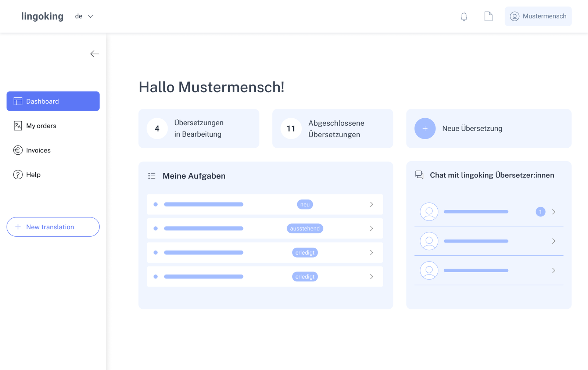Image resolution: width=588 pixels, height=370 pixels.
Task: Click Hallo Mustermensch! heading
Action: coord(212,87)
